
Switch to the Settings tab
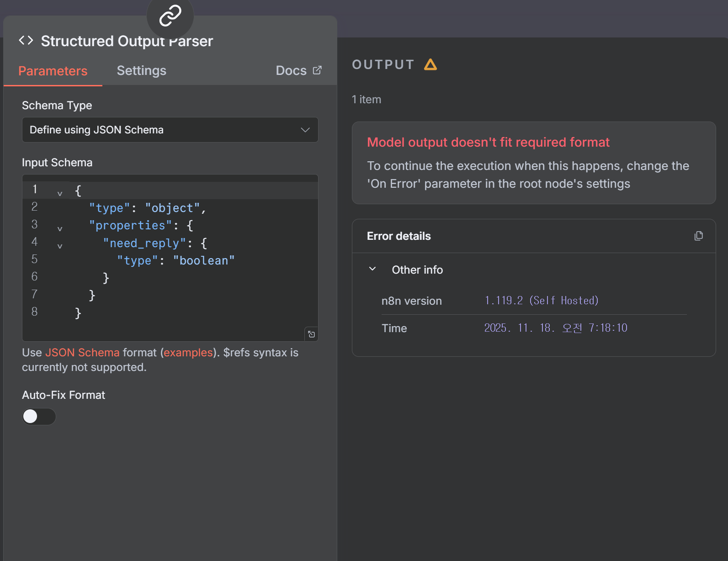click(141, 70)
